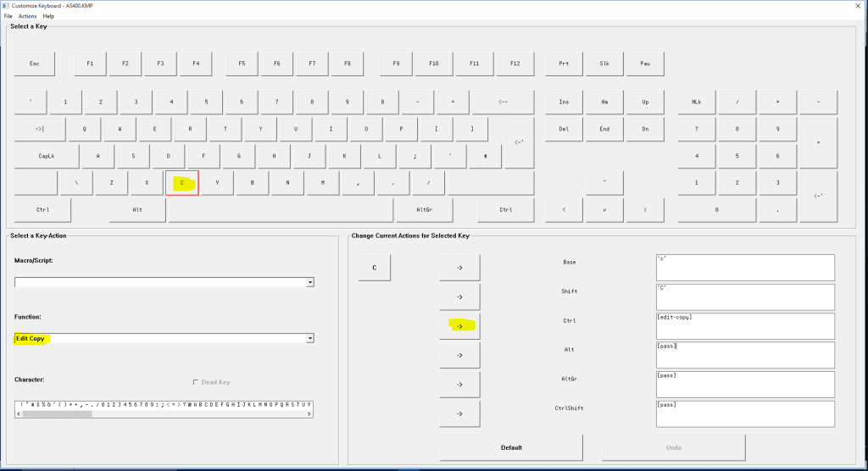
Task: Click the Alt action field containing [pass]
Action: click(x=744, y=355)
